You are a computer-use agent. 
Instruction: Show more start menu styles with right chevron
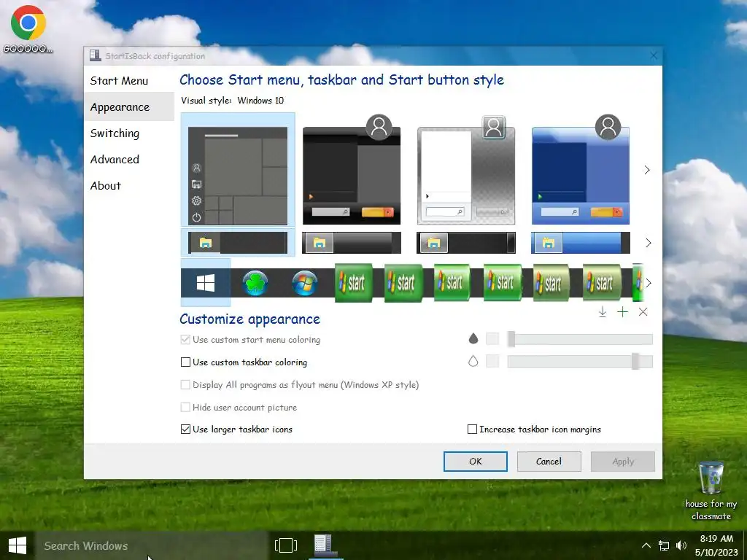click(647, 170)
